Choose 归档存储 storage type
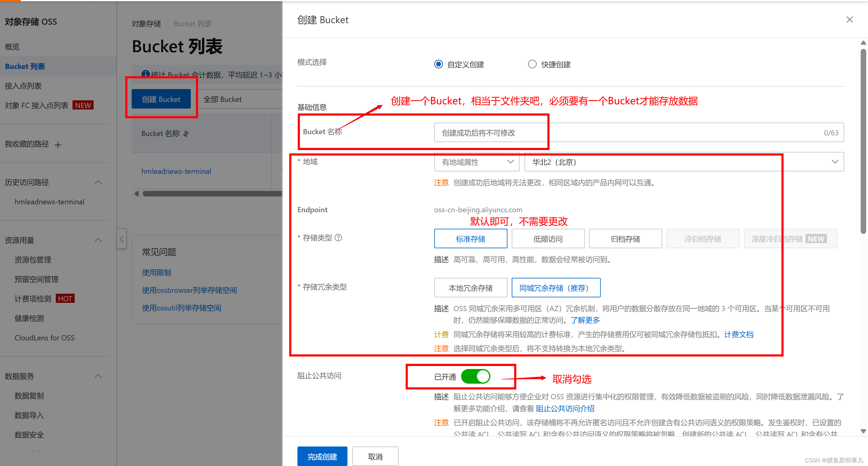The width and height of the screenshot is (868, 466). point(625,239)
